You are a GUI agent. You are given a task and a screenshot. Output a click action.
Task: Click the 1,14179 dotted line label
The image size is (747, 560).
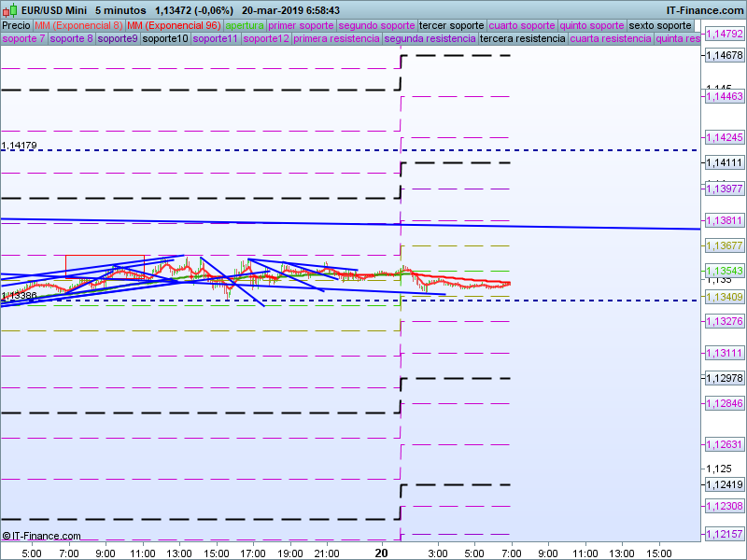[x=20, y=146]
